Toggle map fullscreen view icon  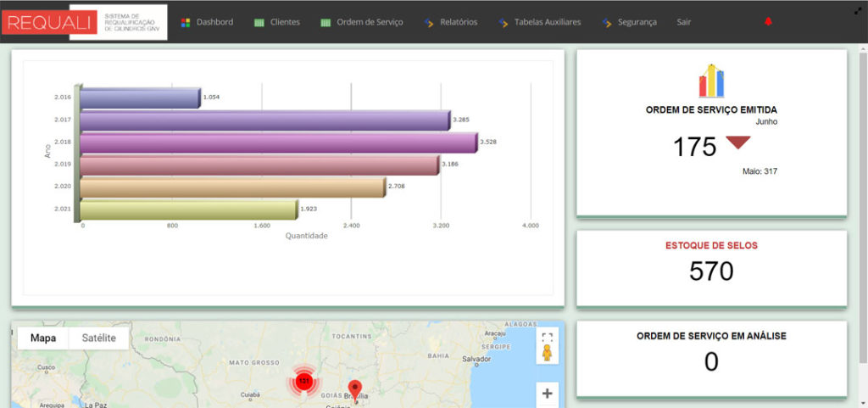click(547, 337)
